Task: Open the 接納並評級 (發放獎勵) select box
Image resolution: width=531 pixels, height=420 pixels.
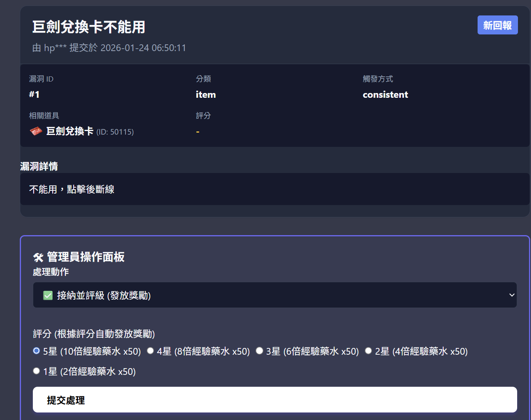Action: [275, 295]
